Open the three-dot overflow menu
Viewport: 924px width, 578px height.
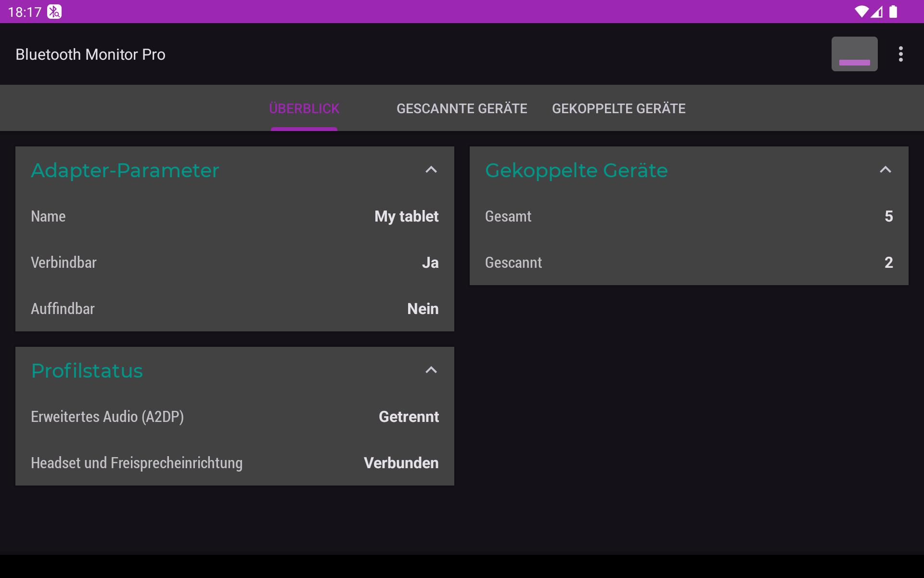click(x=900, y=54)
